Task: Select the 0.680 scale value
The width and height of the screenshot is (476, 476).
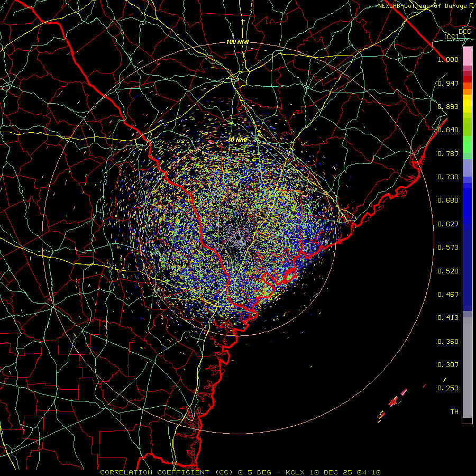Action: click(448, 200)
